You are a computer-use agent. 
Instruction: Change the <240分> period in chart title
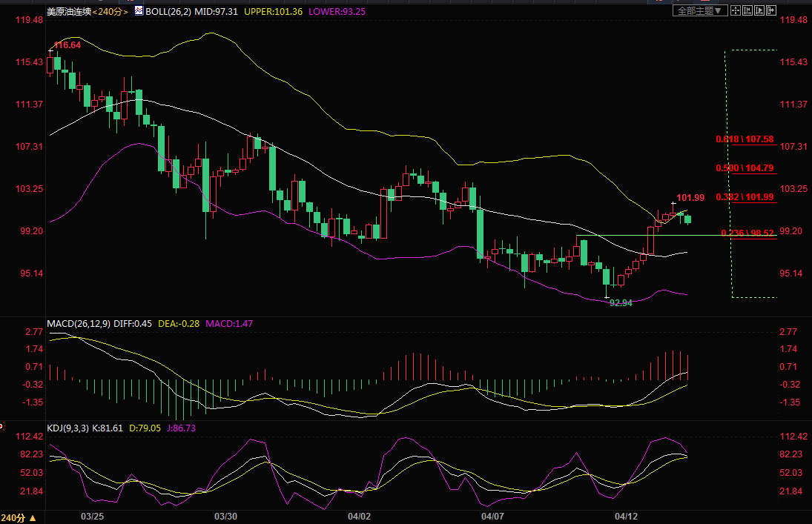(109, 12)
